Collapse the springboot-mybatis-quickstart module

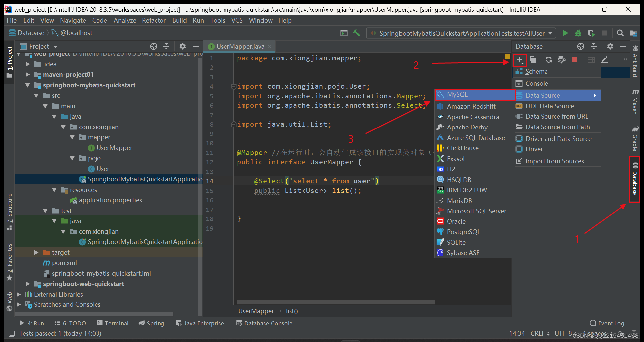click(28, 85)
